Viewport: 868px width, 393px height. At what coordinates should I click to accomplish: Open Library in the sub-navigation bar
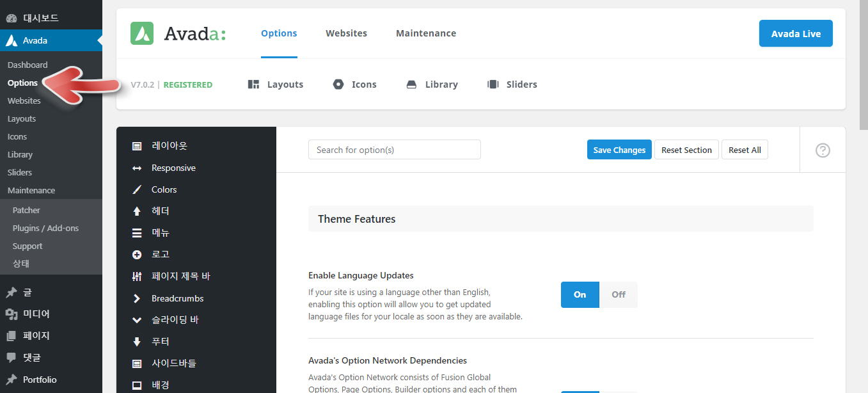432,84
